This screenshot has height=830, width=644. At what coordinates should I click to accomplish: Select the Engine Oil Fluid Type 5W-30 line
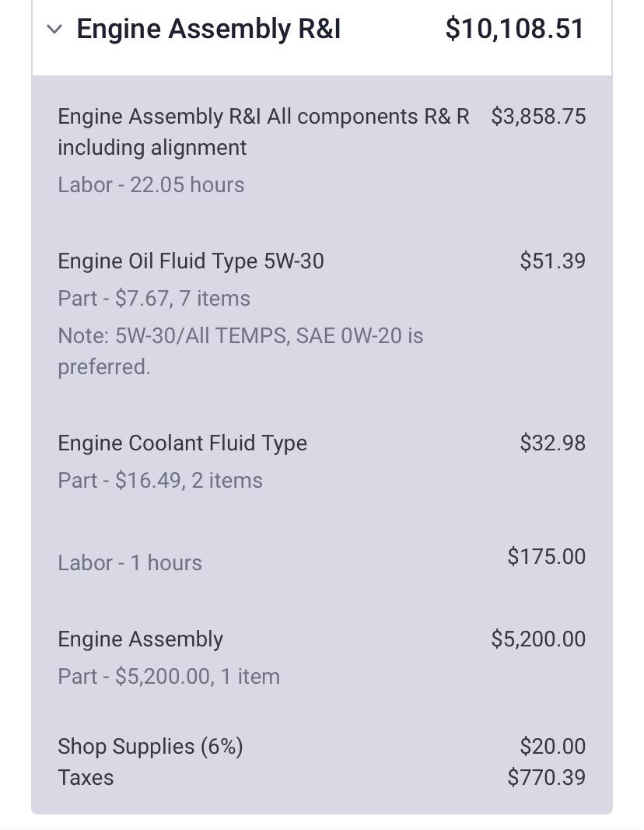click(190, 261)
